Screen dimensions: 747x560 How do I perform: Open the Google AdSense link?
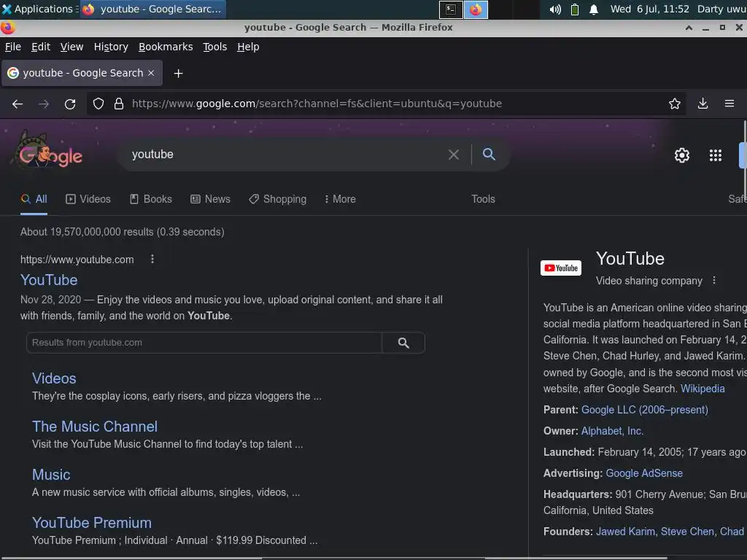point(644,473)
